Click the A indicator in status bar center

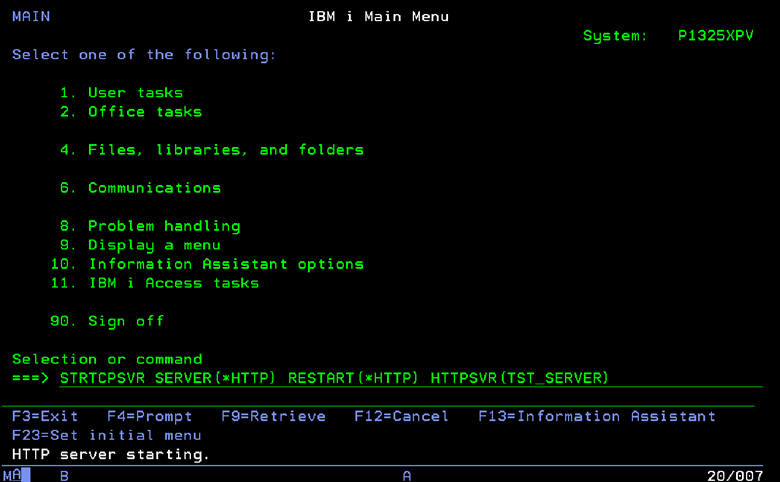tap(407, 476)
